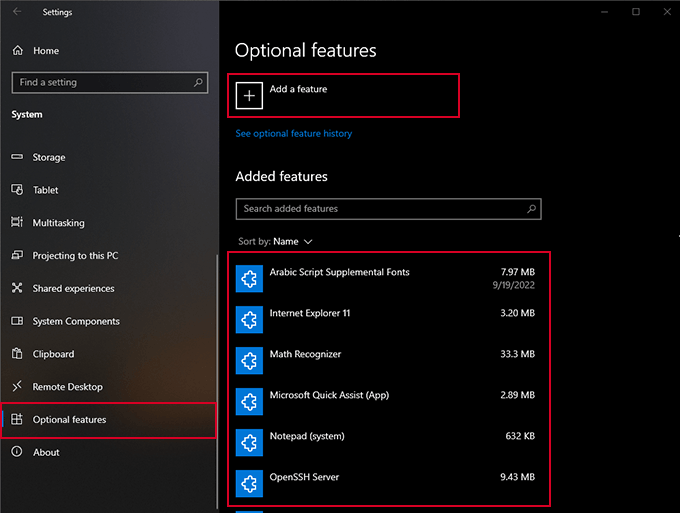
Task: Open the Sort by Name dropdown
Action: pos(275,242)
